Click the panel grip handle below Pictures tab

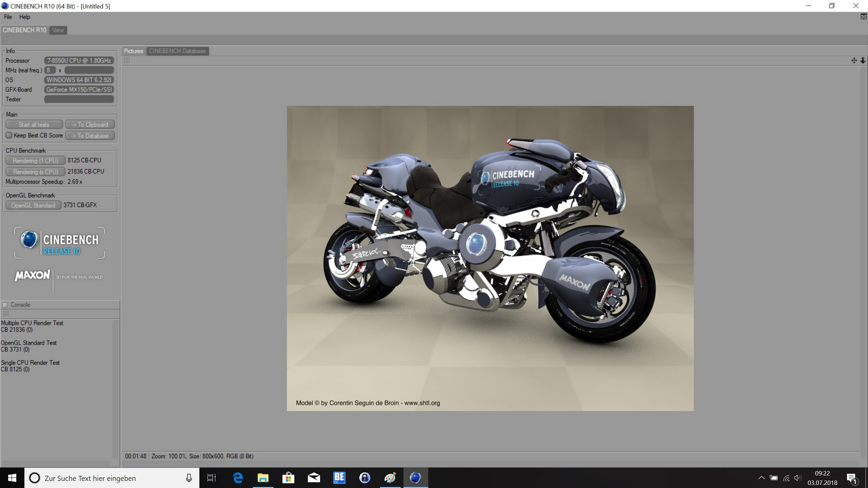point(127,61)
